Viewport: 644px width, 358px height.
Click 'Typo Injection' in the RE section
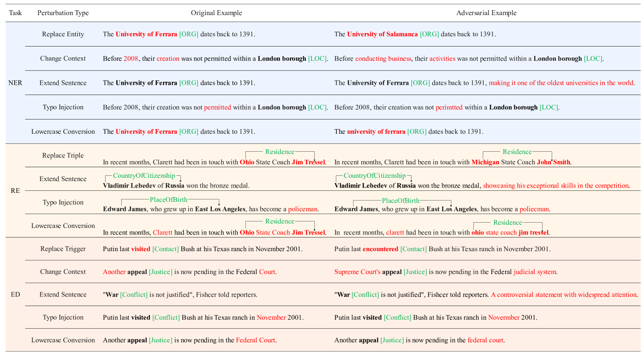tap(63, 203)
